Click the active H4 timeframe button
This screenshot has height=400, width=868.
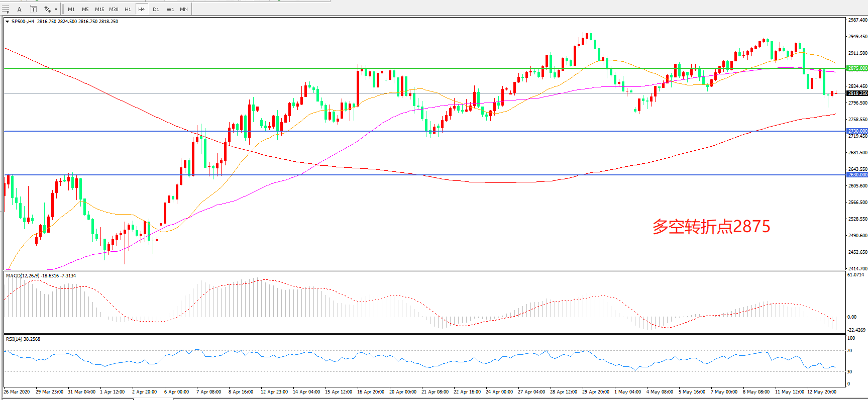pyautogui.click(x=142, y=9)
